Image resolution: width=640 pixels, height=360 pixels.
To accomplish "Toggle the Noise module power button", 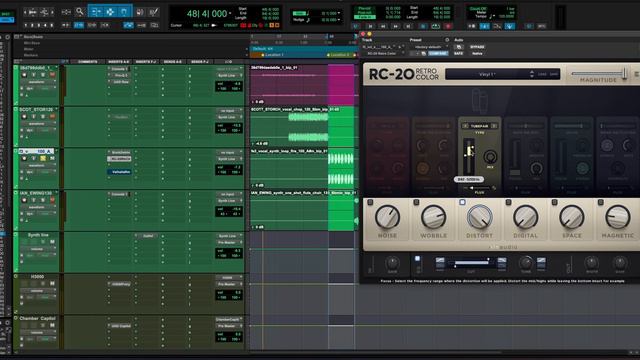I will [370, 202].
